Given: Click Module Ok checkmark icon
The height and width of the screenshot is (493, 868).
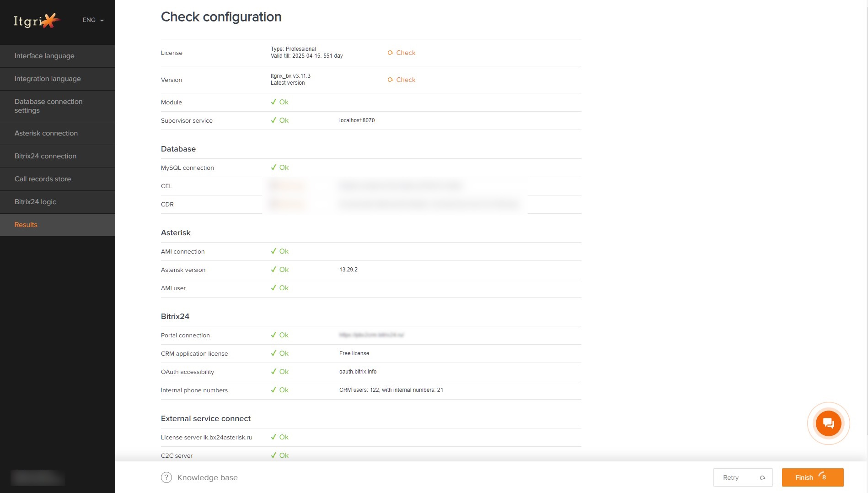Looking at the screenshot, I should [x=273, y=102].
